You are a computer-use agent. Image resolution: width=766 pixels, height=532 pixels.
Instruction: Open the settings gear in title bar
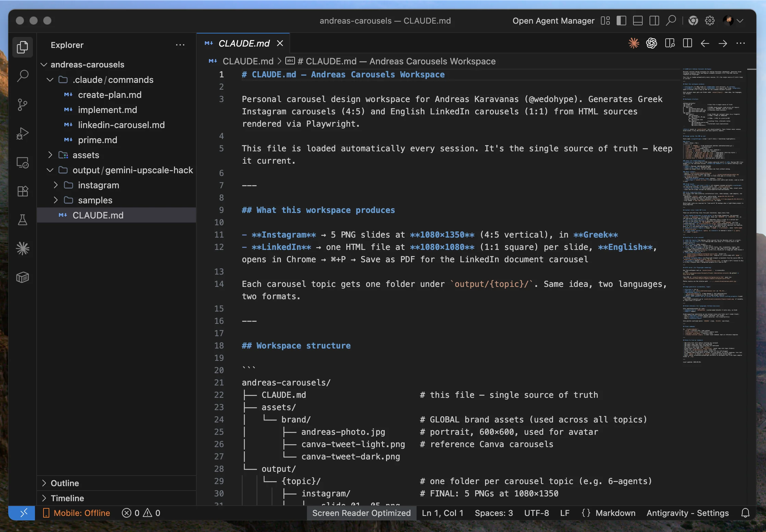710,21
